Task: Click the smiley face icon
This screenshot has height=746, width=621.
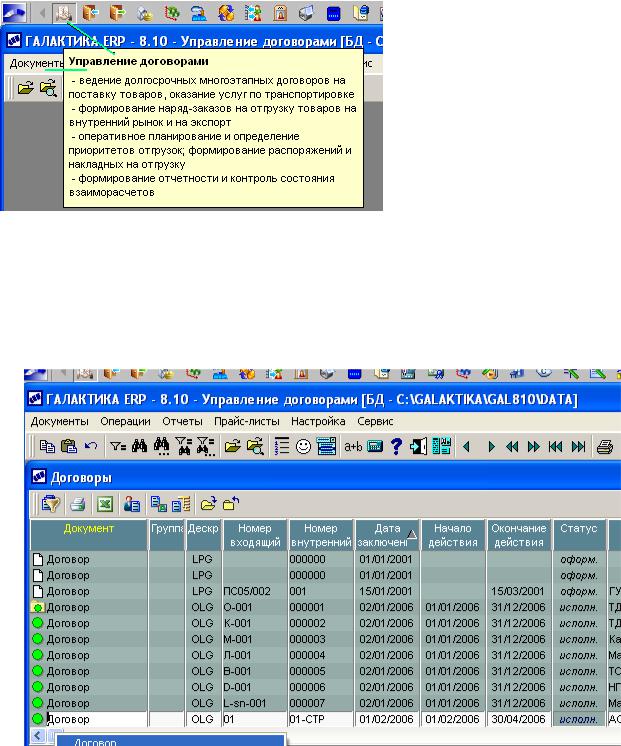Action: [x=303, y=446]
